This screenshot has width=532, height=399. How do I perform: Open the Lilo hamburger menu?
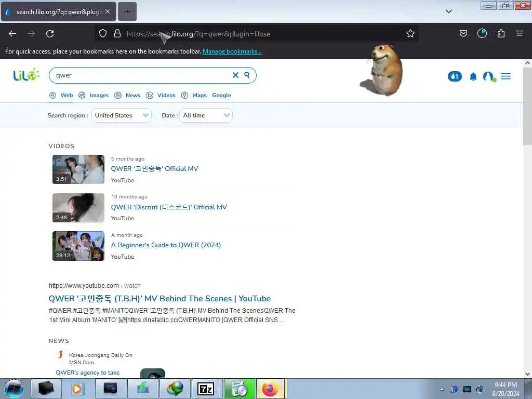[506, 76]
